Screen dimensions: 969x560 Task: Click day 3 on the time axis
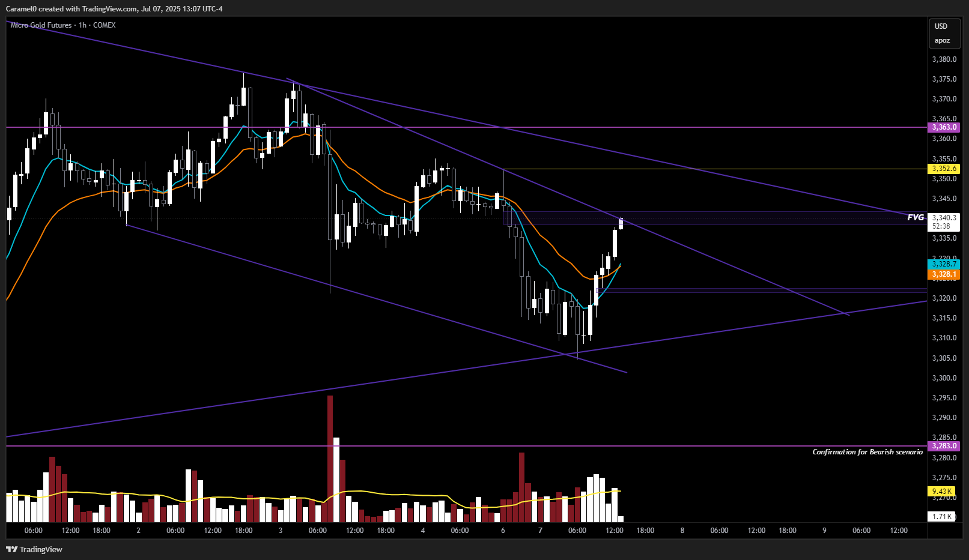281,531
